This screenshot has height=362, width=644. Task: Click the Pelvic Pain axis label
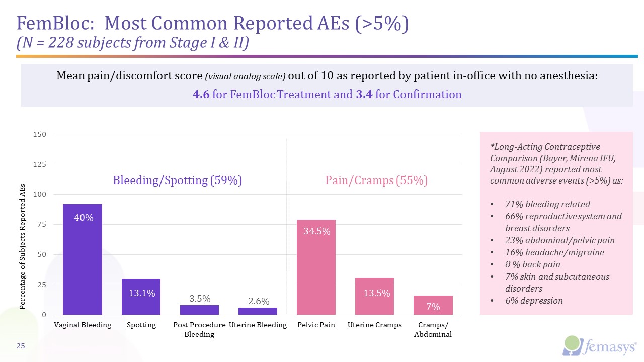(316, 325)
